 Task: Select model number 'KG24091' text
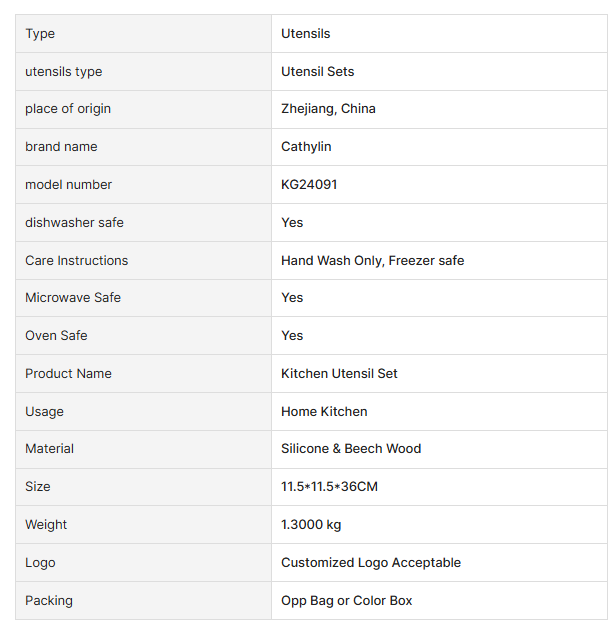[x=309, y=185]
